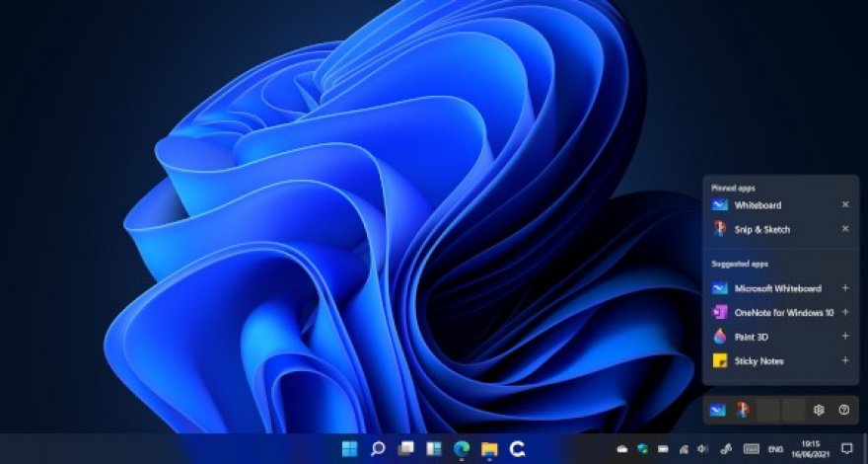Open the touch keyboard tray icon
The height and width of the screenshot is (464, 868).
click(x=752, y=448)
